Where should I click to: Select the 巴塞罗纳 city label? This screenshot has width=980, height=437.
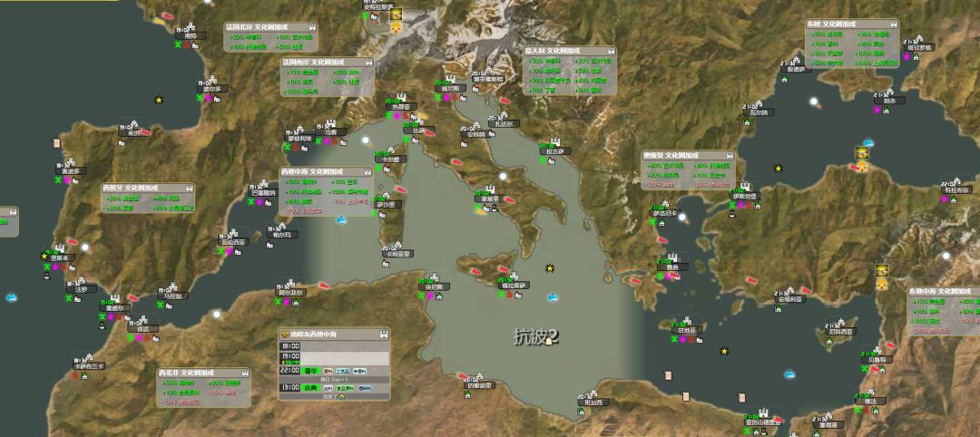tap(263, 193)
